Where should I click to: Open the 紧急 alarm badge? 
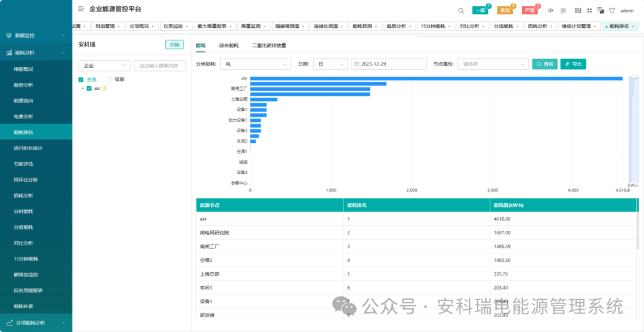pyautogui.click(x=505, y=11)
